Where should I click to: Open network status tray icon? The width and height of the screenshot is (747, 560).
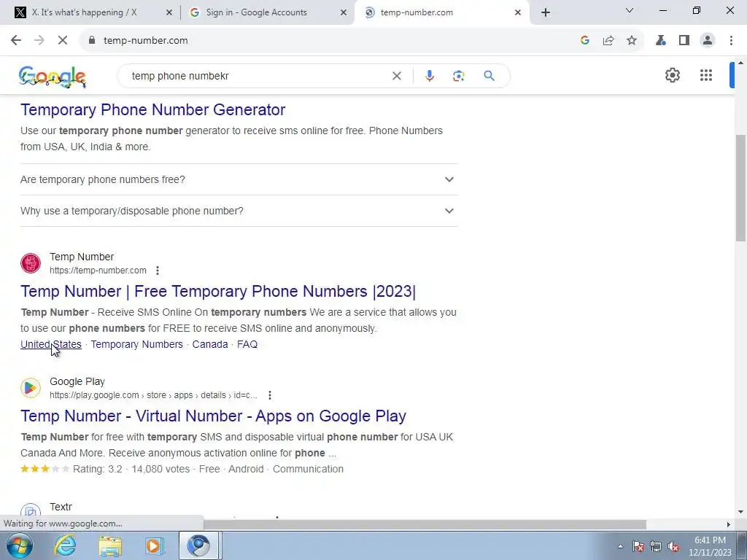(x=656, y=546)
